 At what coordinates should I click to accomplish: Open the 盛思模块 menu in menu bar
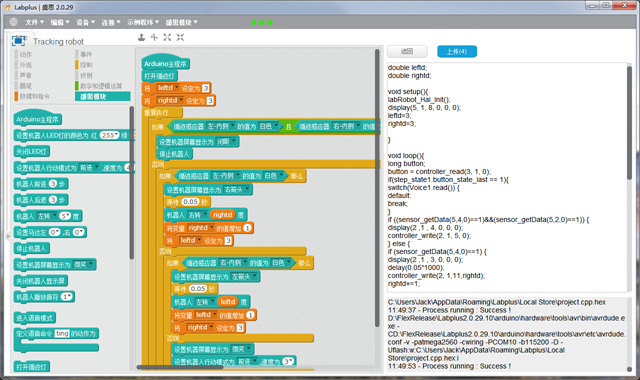coord(181,22)
